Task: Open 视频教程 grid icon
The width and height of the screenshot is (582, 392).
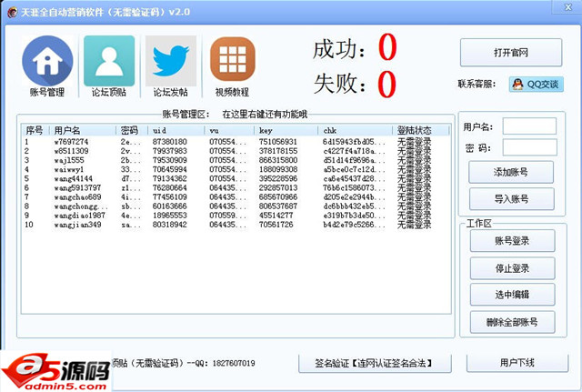Action: tap(232, 60)
